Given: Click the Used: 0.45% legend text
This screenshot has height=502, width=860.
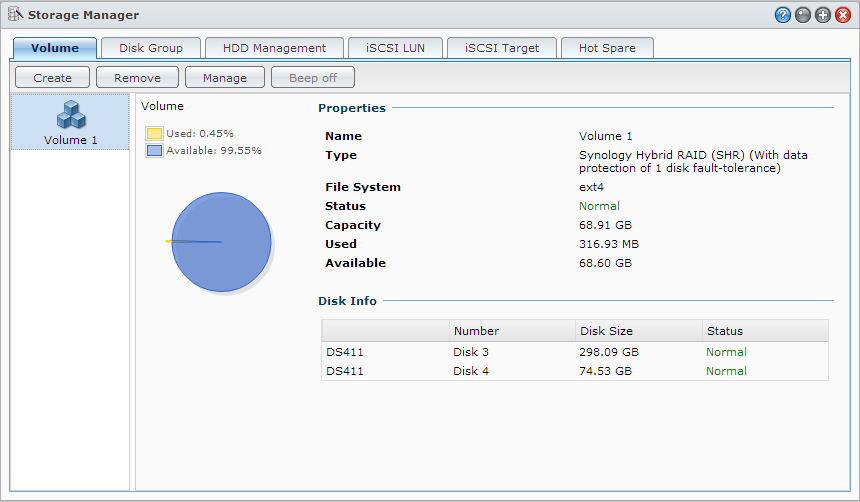Looking at the screenshot, I should tap(200, 133).
